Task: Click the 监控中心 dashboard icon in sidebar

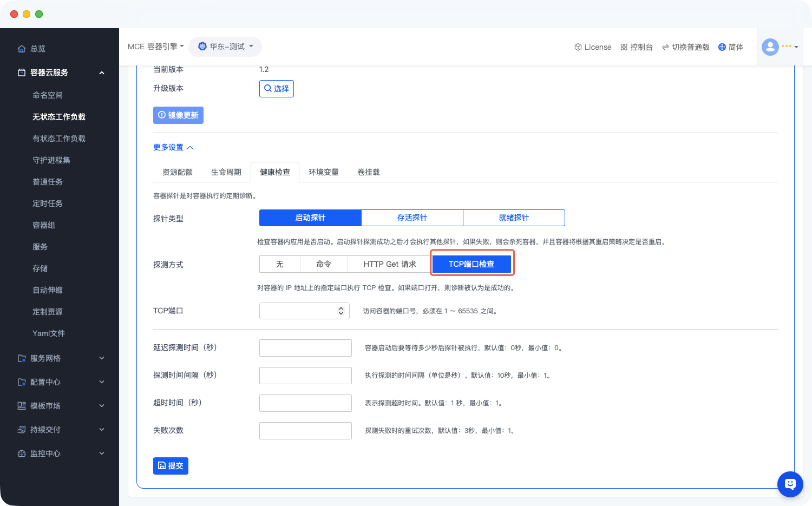Action: (x=22, y=454)
